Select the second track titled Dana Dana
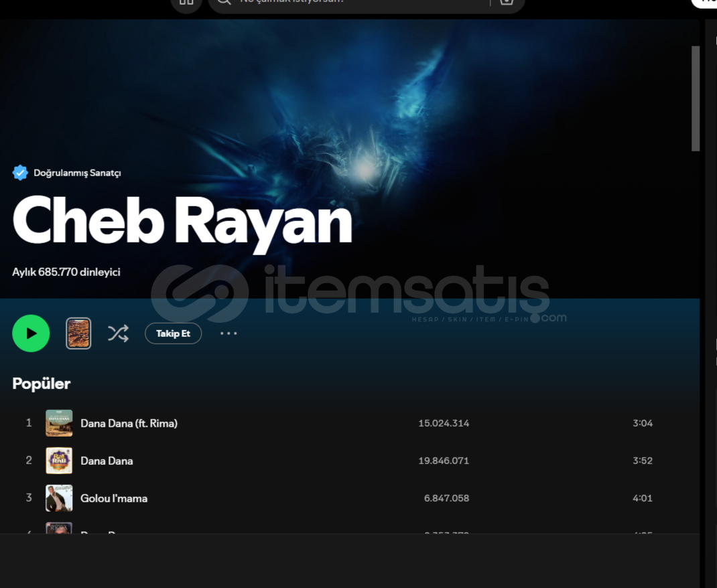717x588 pixels. (x=107, y=461)
